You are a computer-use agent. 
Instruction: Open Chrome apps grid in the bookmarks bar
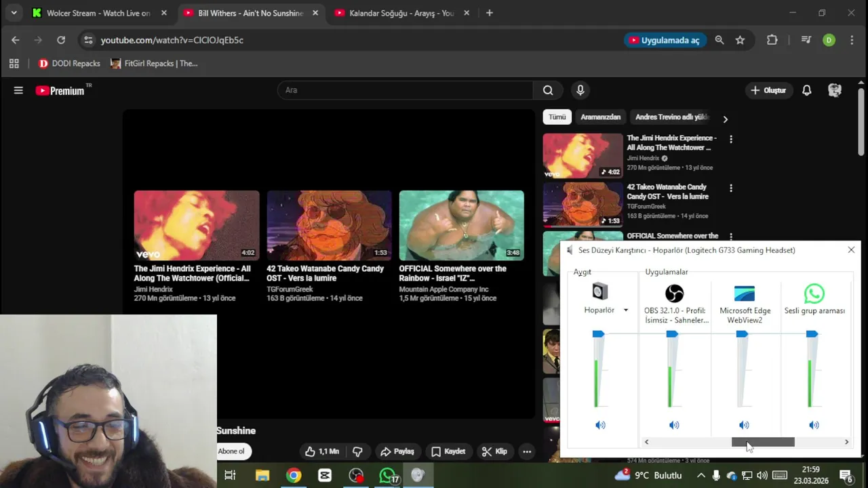[14, 63]
